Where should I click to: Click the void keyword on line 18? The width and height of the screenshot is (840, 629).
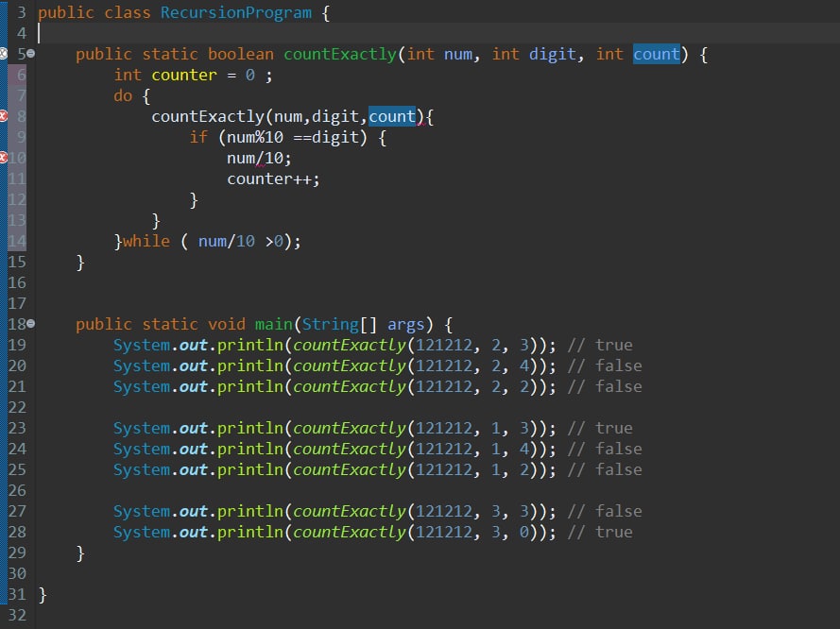tap(227, 324)
